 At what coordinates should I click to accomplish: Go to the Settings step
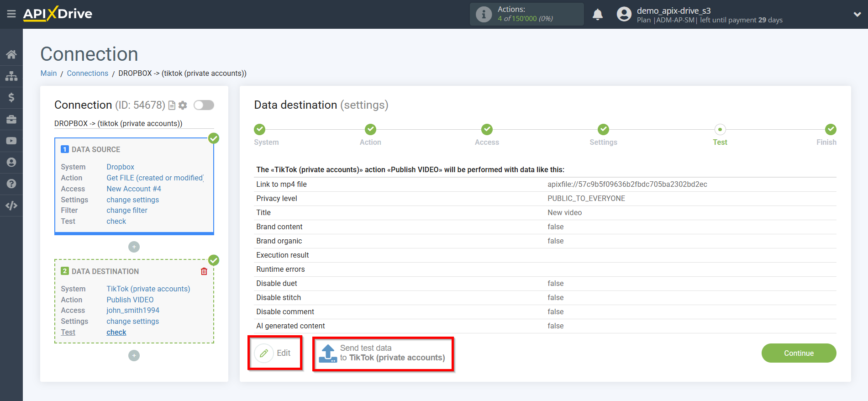point(603,135)
